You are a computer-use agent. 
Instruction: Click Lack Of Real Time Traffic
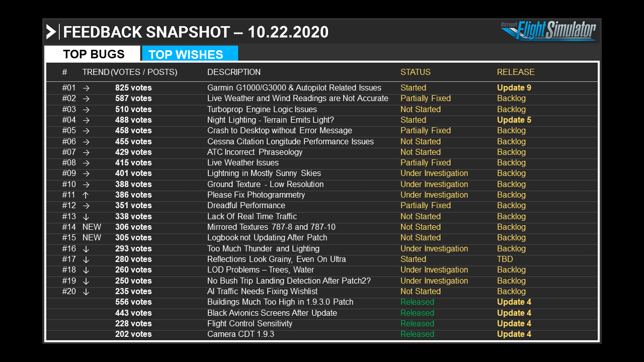pyautogui.click(x=252, y=216)
